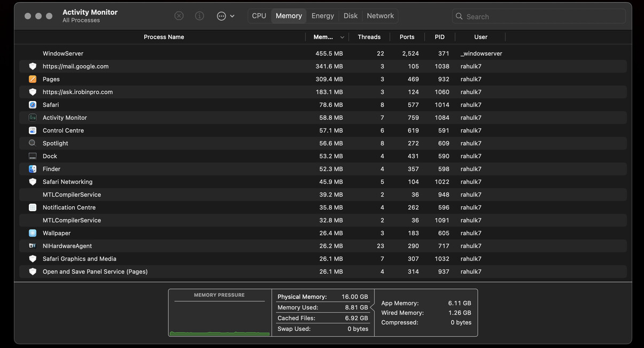This screenshot has width=644, height=348.
Task: Open the Disk tab
Action: (351, 16)
